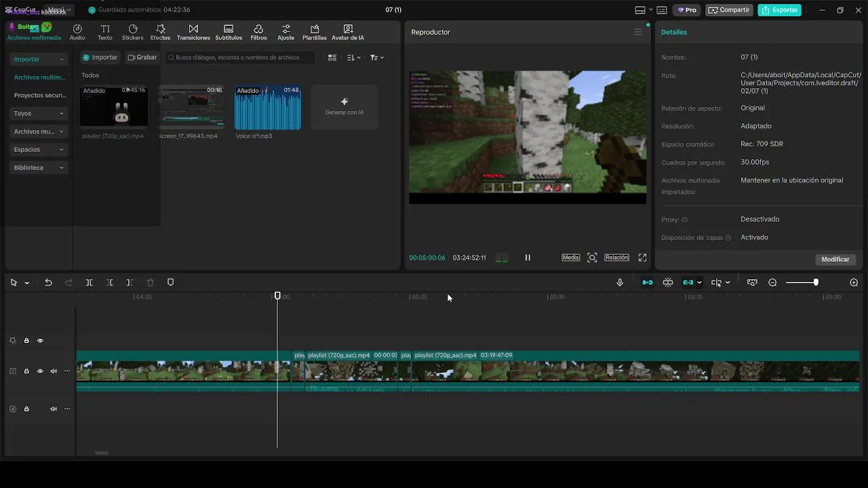Open the Audio tab
The width and height of the screenshot is (868, 488).
(x=77, y=33)
